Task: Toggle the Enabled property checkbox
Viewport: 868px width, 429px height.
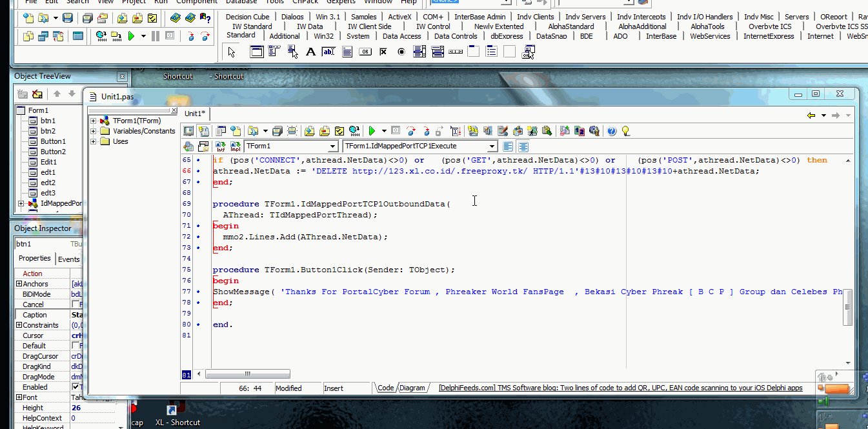Action: (75, 387)
